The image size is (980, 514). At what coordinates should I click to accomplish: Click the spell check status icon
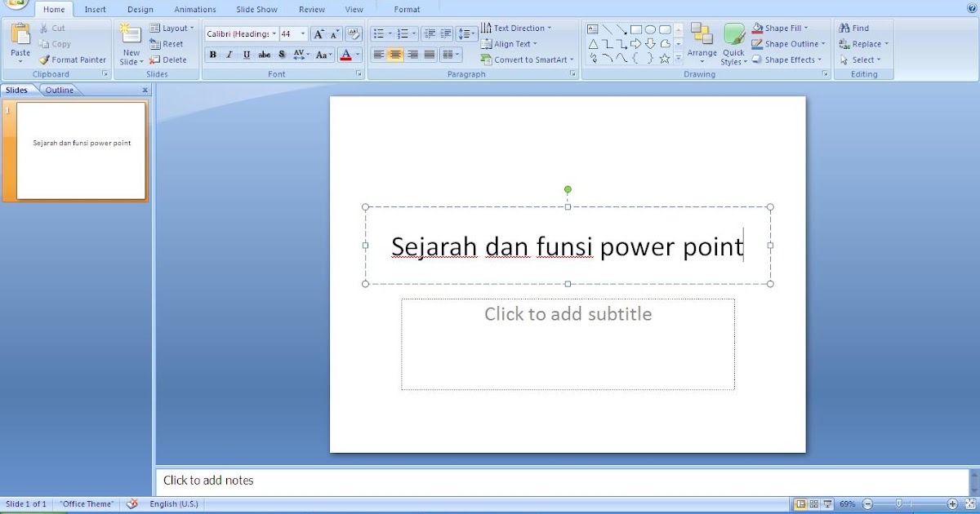[132, 504]
